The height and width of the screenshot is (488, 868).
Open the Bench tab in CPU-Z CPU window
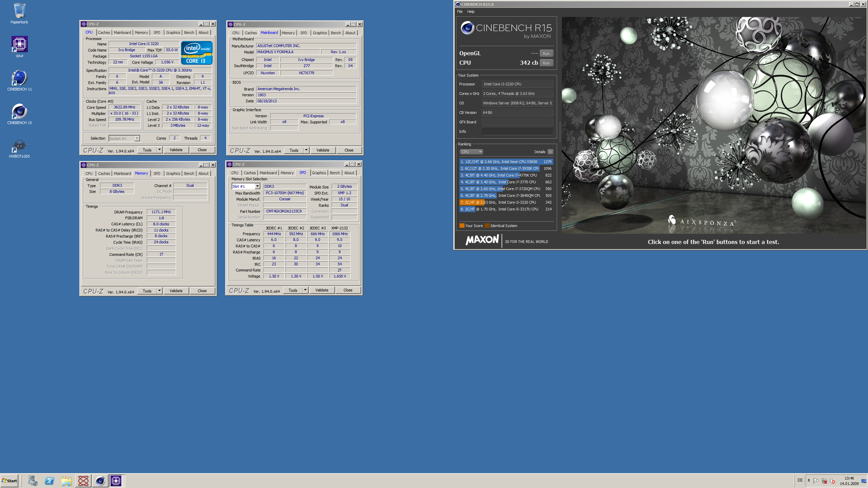pyautogui.click(x=189, y=33)
